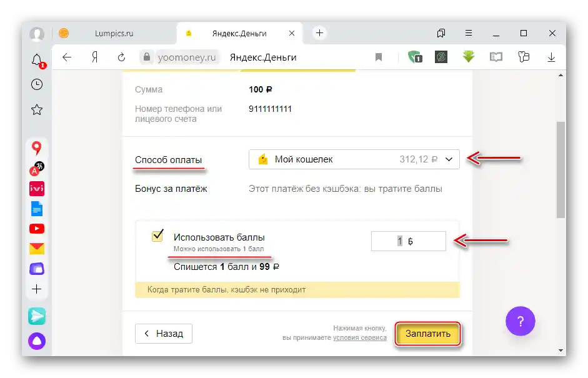The height and width of the screenshot is (378, 588).
Task: Open browsing history clock icon
Action: coord(37,84)
